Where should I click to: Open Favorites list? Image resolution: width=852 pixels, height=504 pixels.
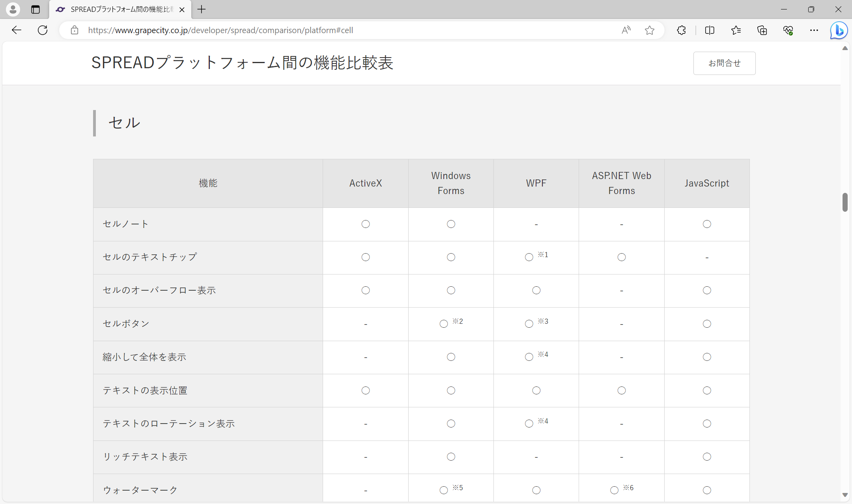pyautogui.click(x=736, y=30)
